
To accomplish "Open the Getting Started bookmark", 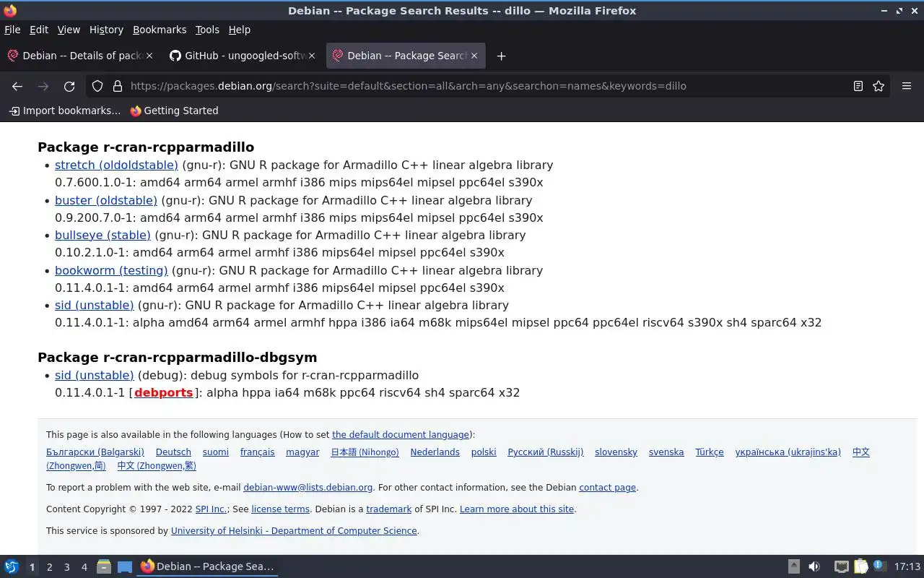I will coord(174,111).
